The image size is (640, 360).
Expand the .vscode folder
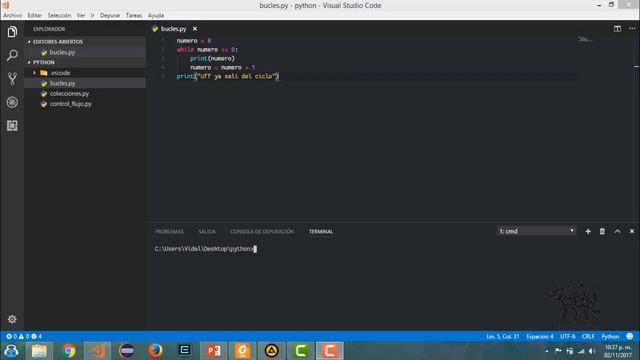coord(84,73)
